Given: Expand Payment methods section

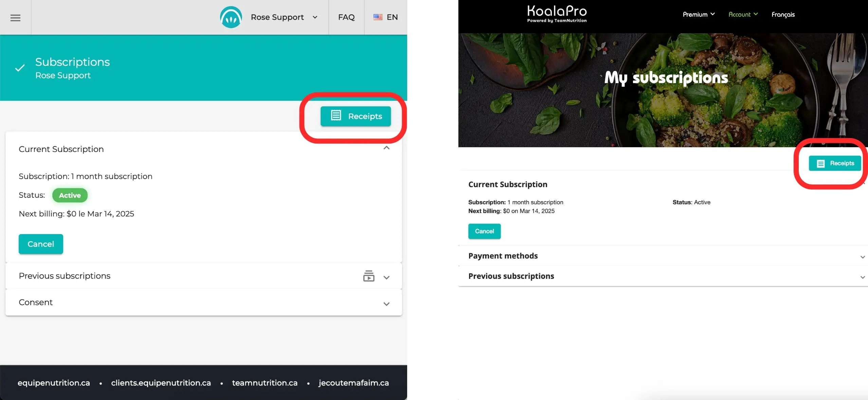Looking at the screenshot, I should [x=863, y=257].
